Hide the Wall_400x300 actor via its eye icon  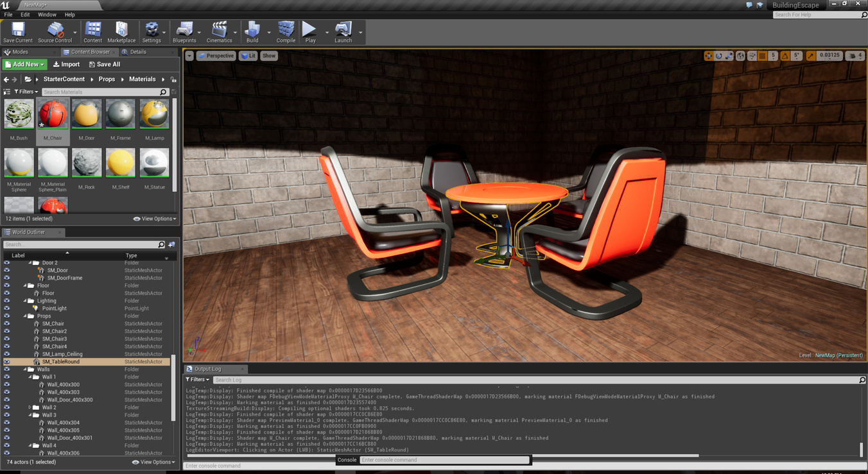(x=7, y=385)
